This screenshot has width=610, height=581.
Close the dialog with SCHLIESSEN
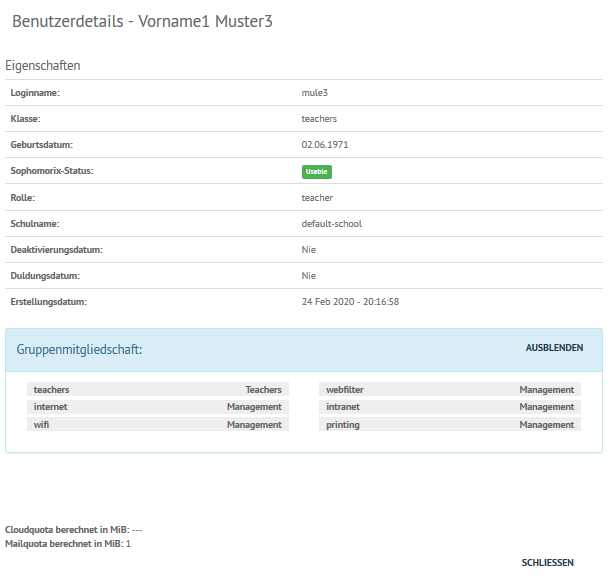(x=547, y=563)
